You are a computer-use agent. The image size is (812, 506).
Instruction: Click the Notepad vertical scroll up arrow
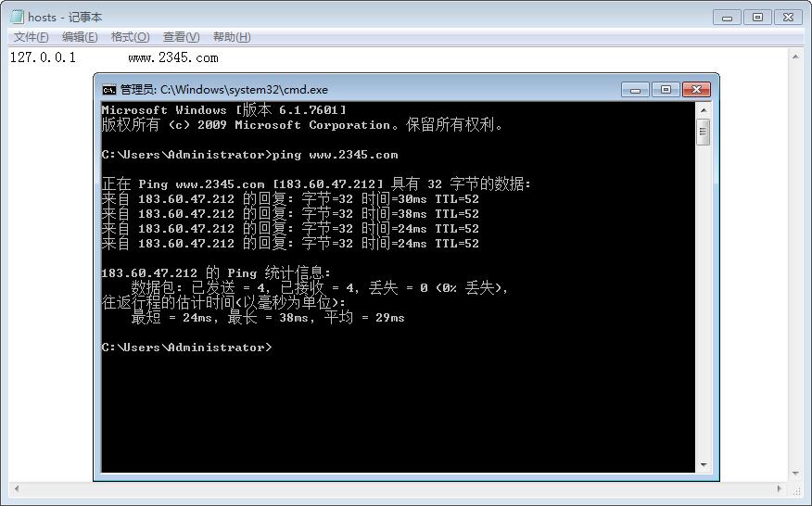tap(795, 57)
